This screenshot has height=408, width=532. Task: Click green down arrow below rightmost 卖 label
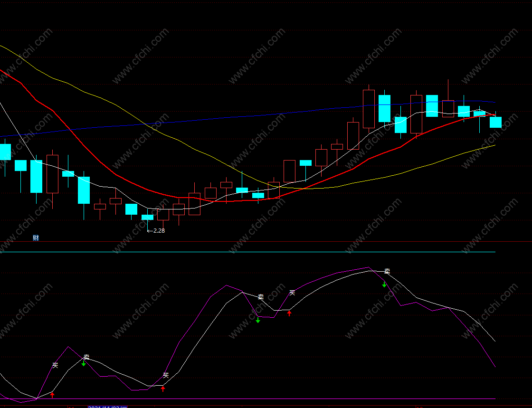point(384,285)
